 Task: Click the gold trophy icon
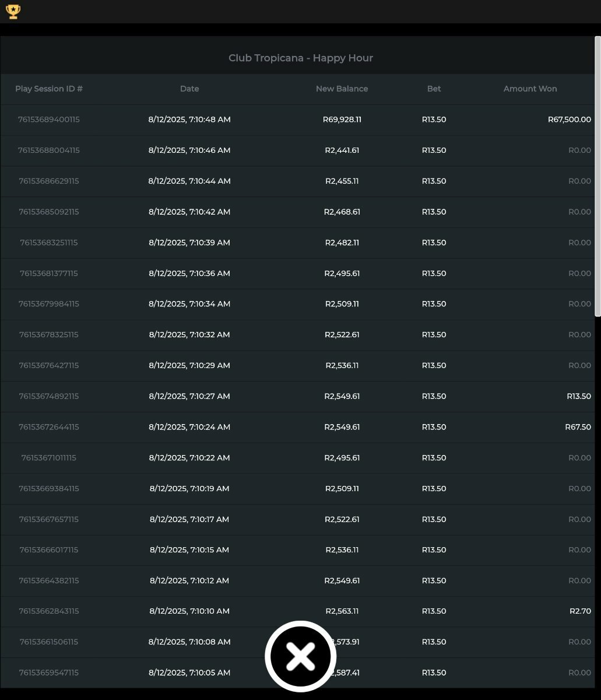tap(13, 12)
